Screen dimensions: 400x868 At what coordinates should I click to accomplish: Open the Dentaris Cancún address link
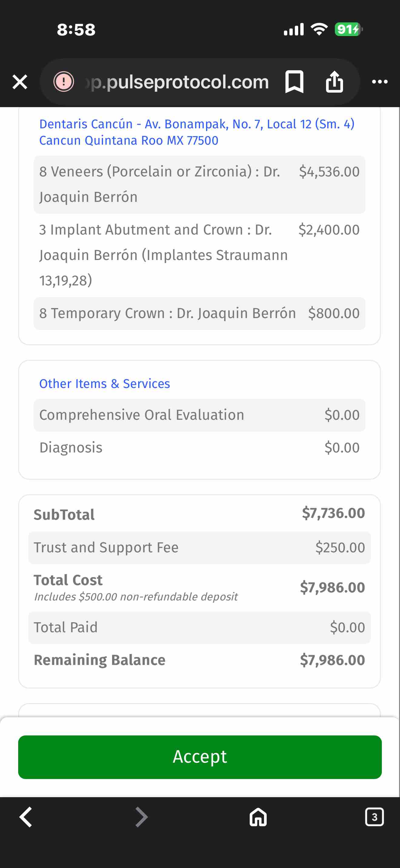(197, 132)
